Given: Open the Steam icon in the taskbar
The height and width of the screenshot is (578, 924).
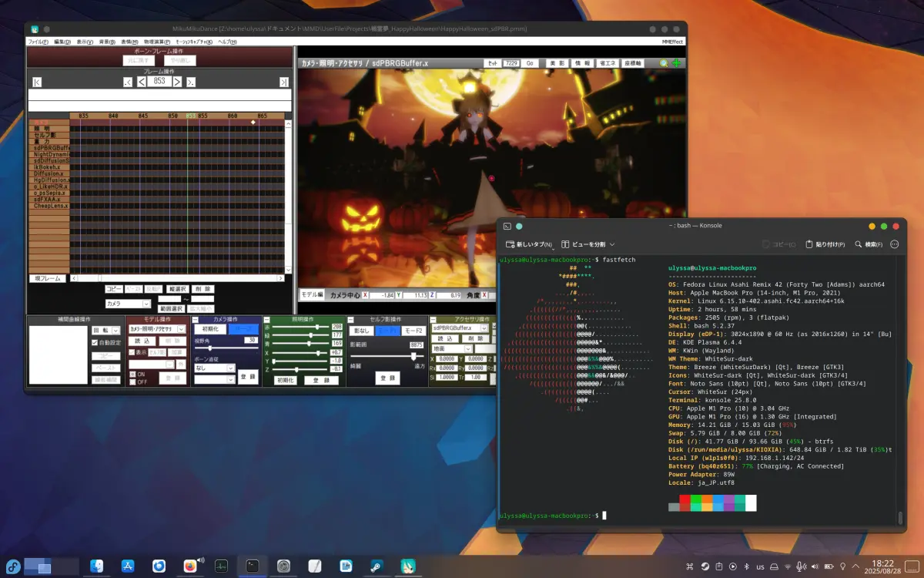Looking at the screenshot, I should point(377,566).
